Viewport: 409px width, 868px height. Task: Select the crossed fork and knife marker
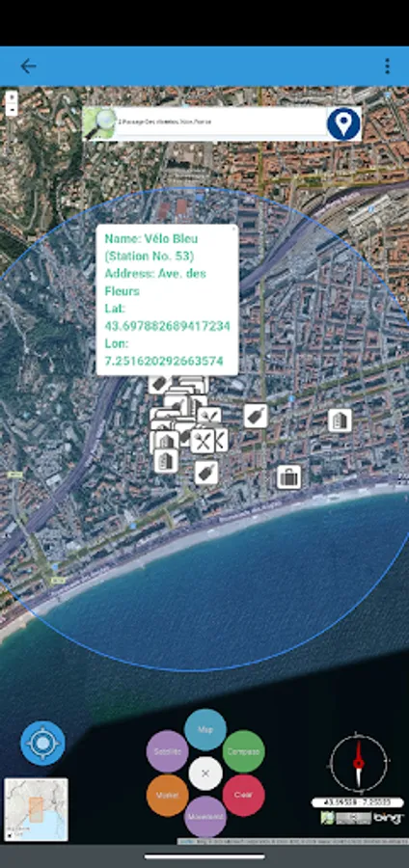coord(204,441)
